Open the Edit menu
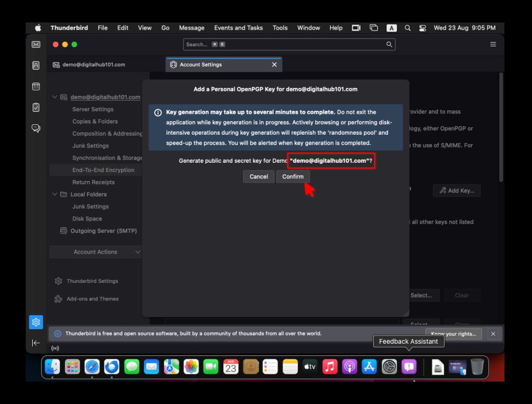This screenshot has height=404, width=532. [123, 28]
